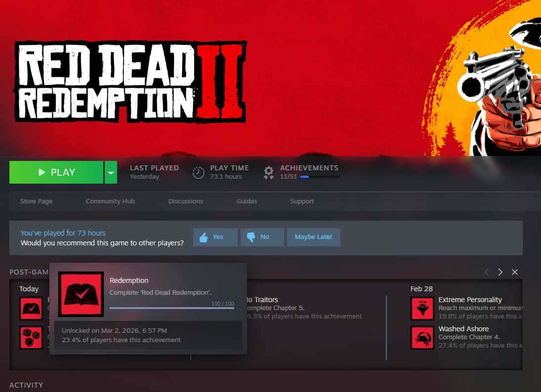
Task: Click the Achievements 11/51 label
Action: 309,172
